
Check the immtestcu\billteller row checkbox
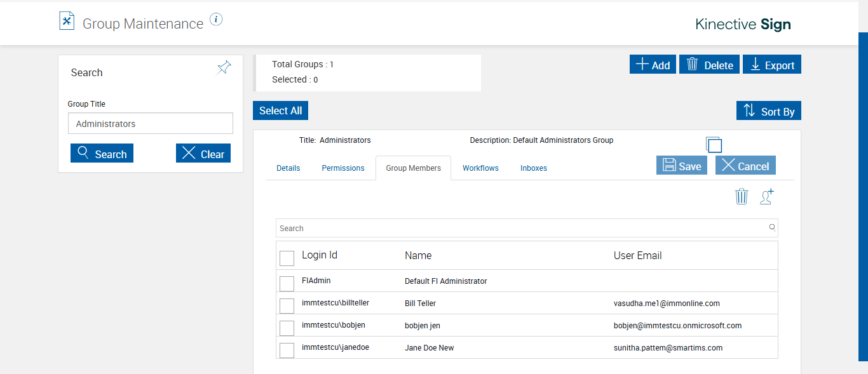click(x=287, y=306)
